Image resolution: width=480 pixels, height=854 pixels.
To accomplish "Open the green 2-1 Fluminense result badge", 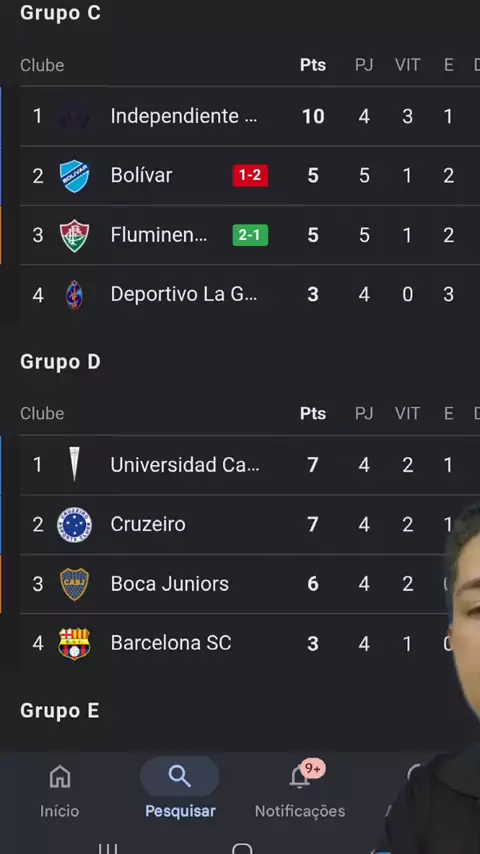I will (x=250, y=235).
